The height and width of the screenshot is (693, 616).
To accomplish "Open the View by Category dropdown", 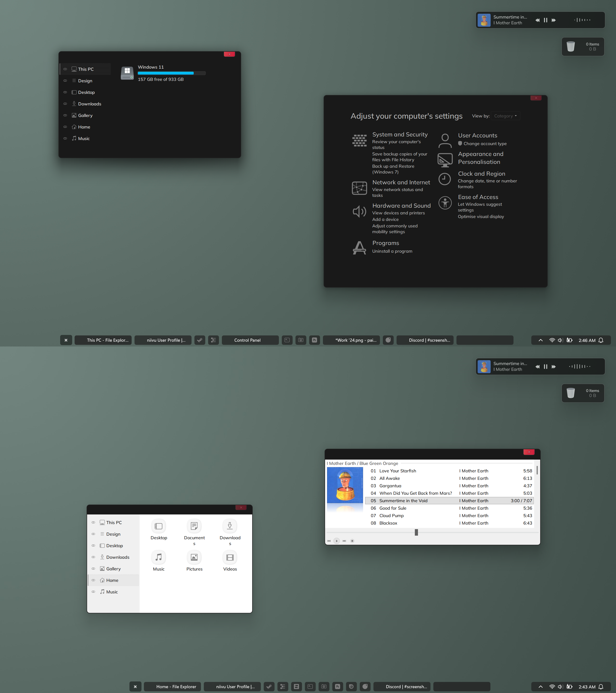I will point(505,116).
